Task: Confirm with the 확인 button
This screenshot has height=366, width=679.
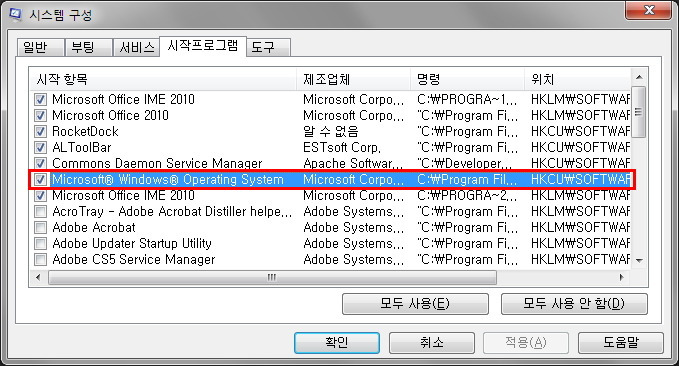Action: pos(337,343)
